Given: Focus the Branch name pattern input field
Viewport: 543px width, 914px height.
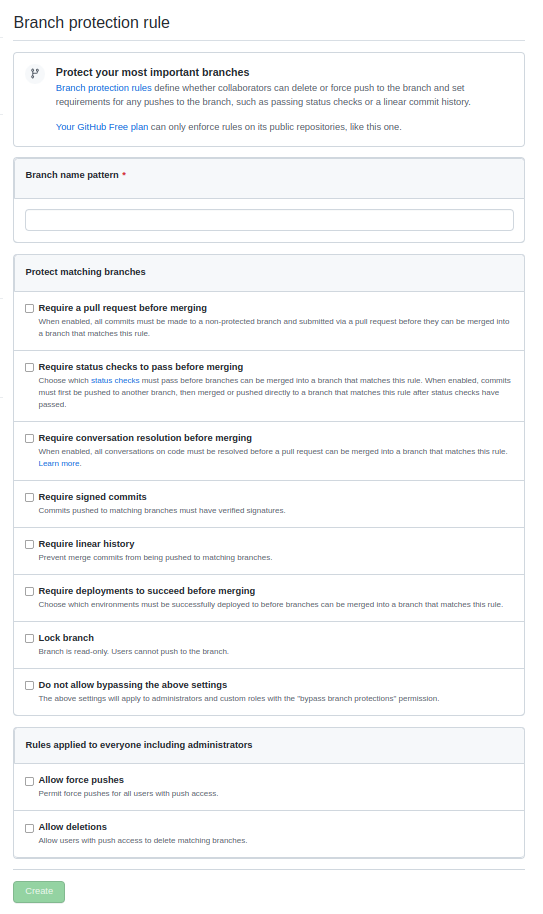Looking at the screenshot, I should [x=269, y=220].
